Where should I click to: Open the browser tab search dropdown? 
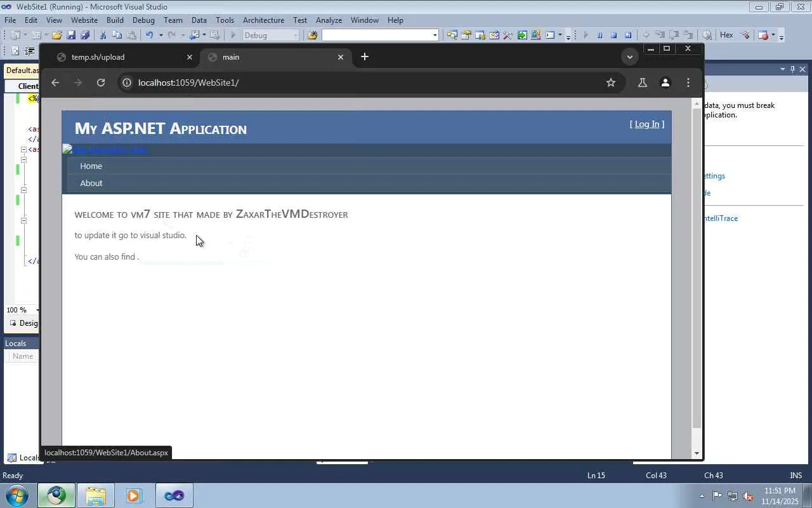coord(629,57)
